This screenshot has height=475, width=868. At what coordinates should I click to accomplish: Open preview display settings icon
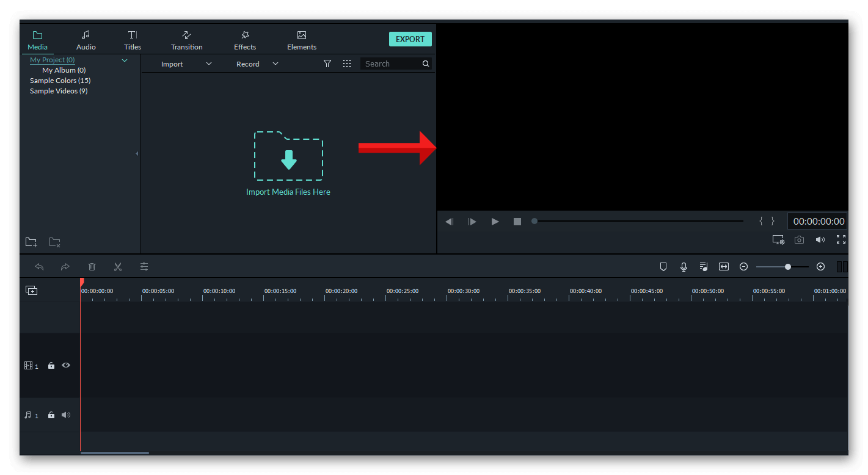click(x=778, y=240)
